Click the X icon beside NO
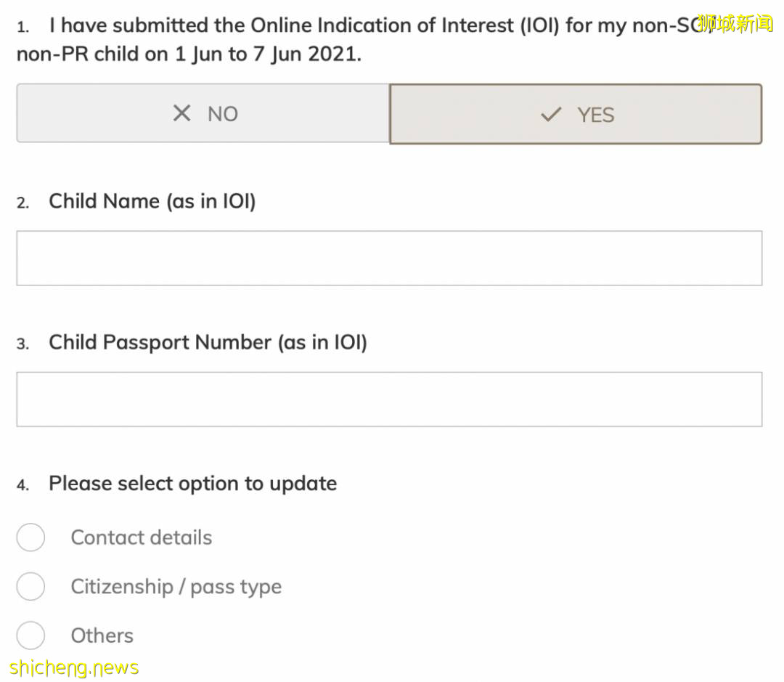Viewport: 784px width, 682px height. (x=181, y=113)
